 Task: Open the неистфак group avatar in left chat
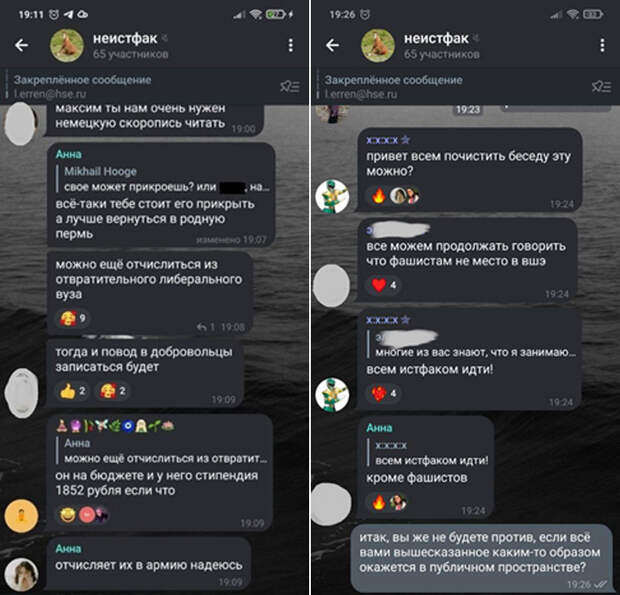click(67, 45)
